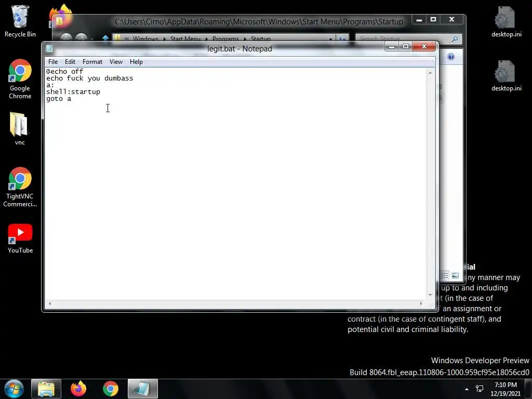Click the Startup segment in Explorer address bar
The height and width of the screenshot is (399, 532).
pos(260,38)
